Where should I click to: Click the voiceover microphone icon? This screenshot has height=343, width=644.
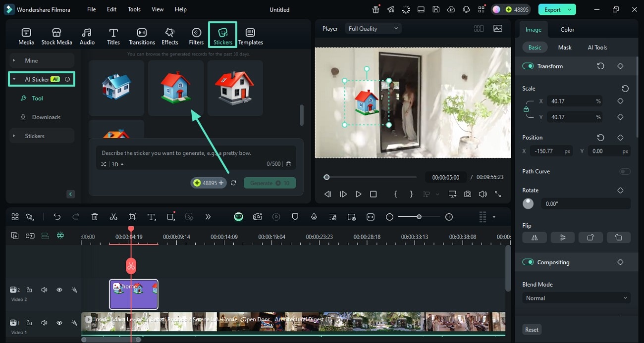314,217
